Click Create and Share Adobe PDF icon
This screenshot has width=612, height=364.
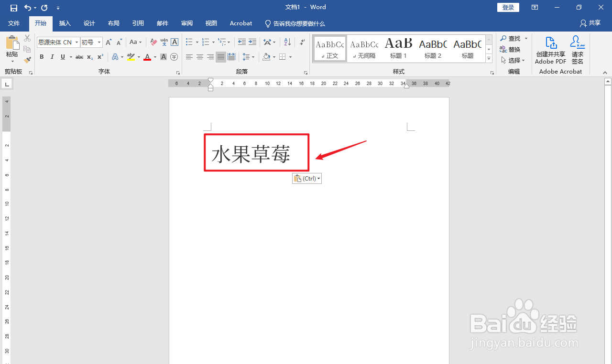(551, 50)
